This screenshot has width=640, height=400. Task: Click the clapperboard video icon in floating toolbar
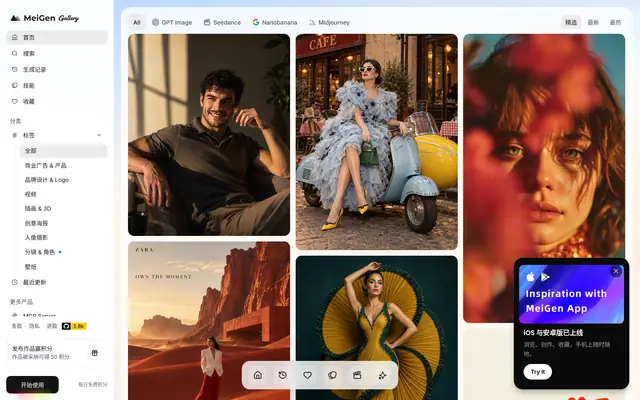(x=357, y=375)
